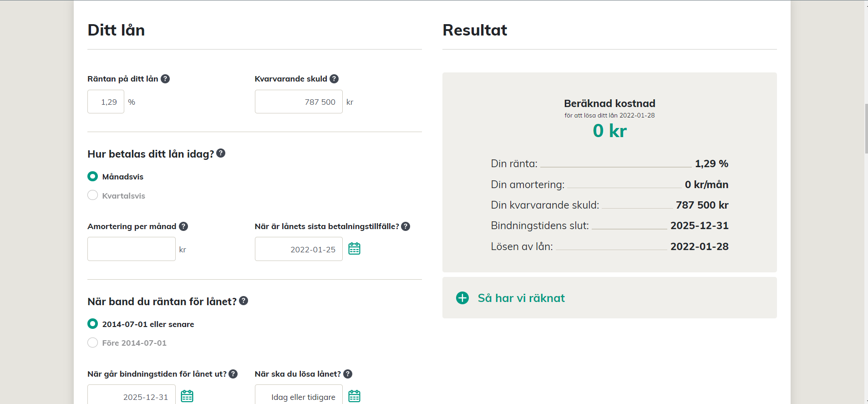The height and width of the screenshot is (404, 868).
Task: Click the green plus icon to expand calculation
Action: pos(462,298)
